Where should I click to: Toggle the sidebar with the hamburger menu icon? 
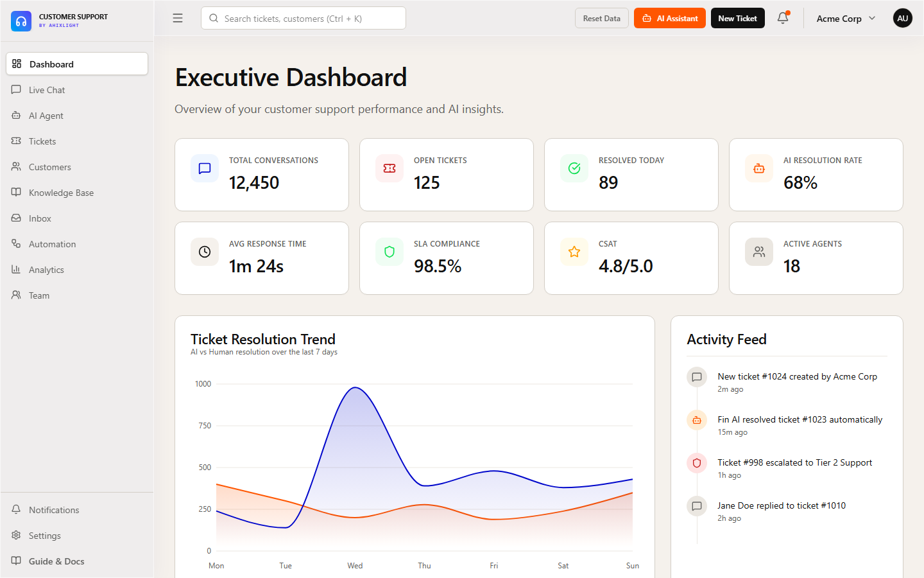[x=178, y=19]
